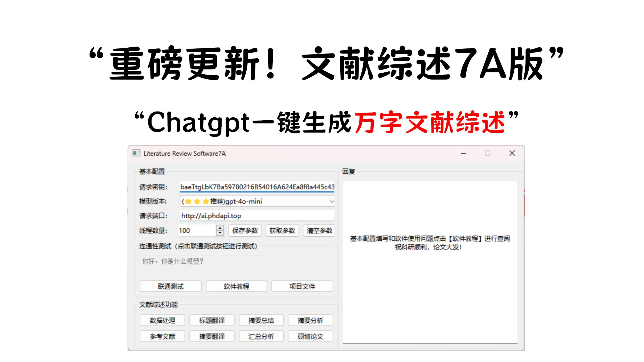Viewport: 644px width, 362px height.
Task: Click the 祝科研顺利，论文大发！ text
Action: tap(428, 247)
